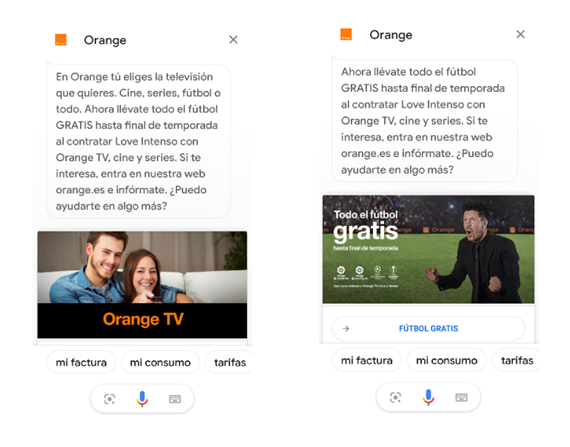Open the Lens camera icon in right panel
570x447 pixels.
(x=395, y=397)
